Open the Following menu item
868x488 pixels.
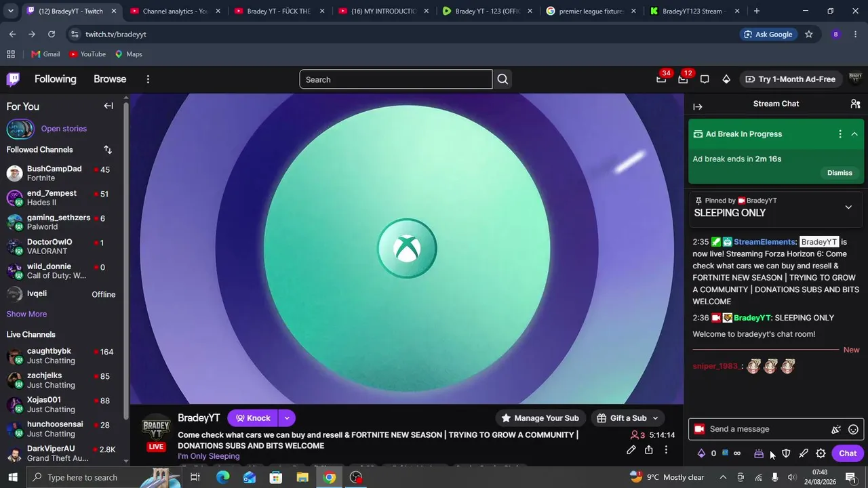tap(56, 79)
